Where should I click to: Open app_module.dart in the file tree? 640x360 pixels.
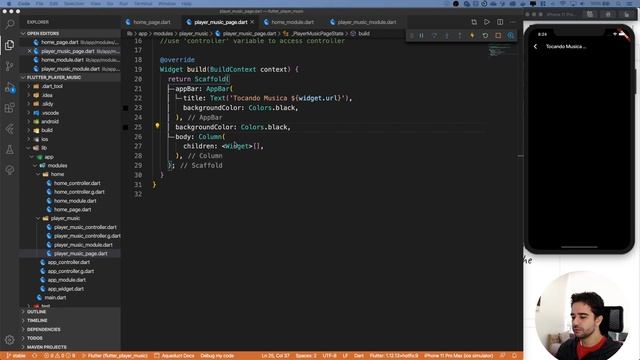[67, 280]
